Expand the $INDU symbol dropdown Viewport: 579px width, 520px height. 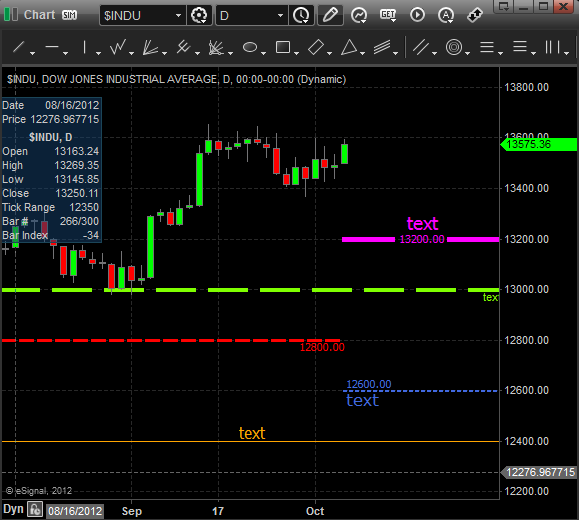pos(178,16)
